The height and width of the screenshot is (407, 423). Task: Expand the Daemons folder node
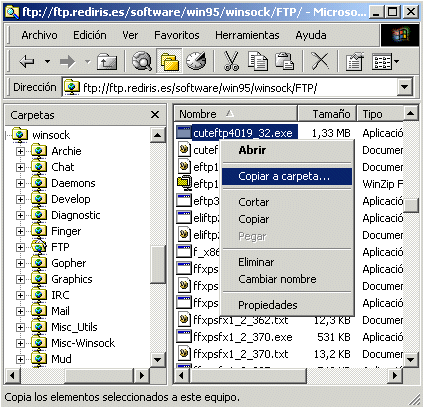click(x=20, y=183)
